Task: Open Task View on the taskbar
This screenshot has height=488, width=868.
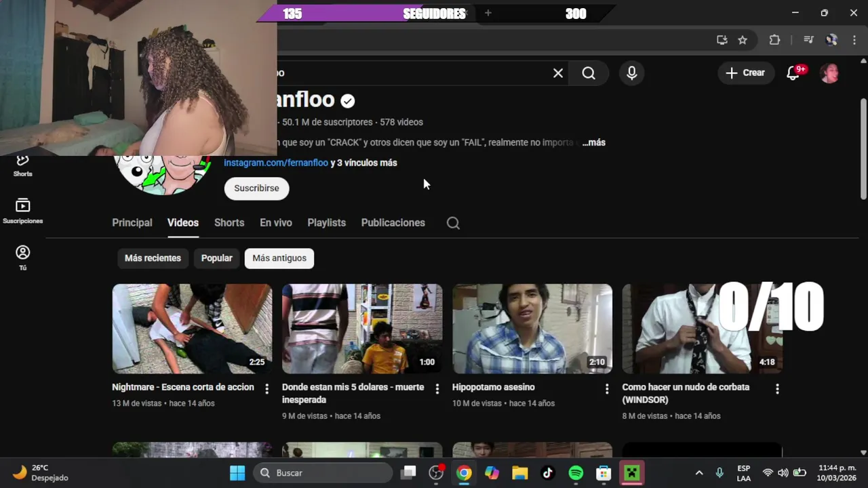Action: point(408,472)
